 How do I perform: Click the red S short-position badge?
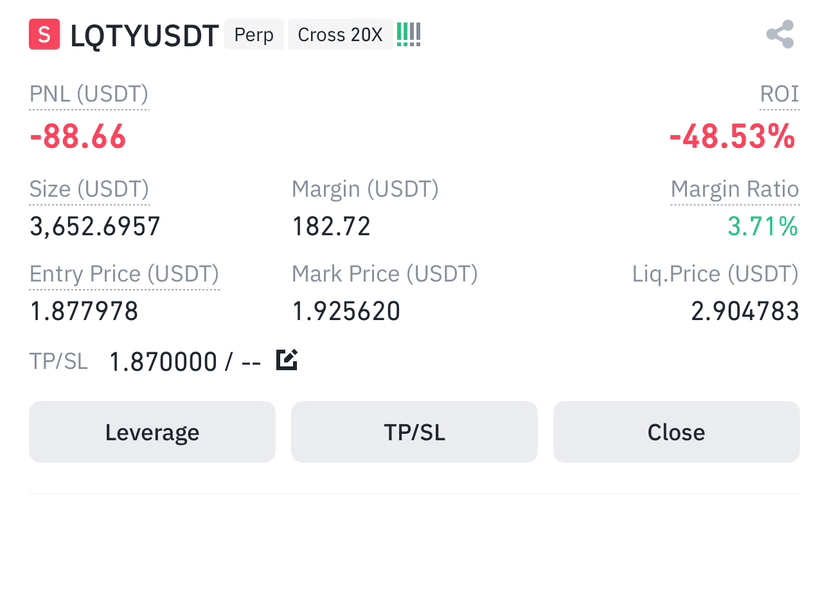44,34
